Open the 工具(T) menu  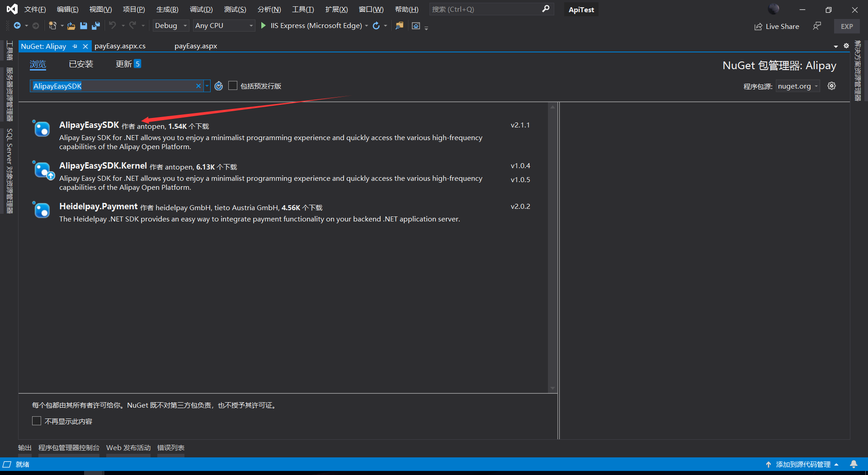tap(303, 9)
